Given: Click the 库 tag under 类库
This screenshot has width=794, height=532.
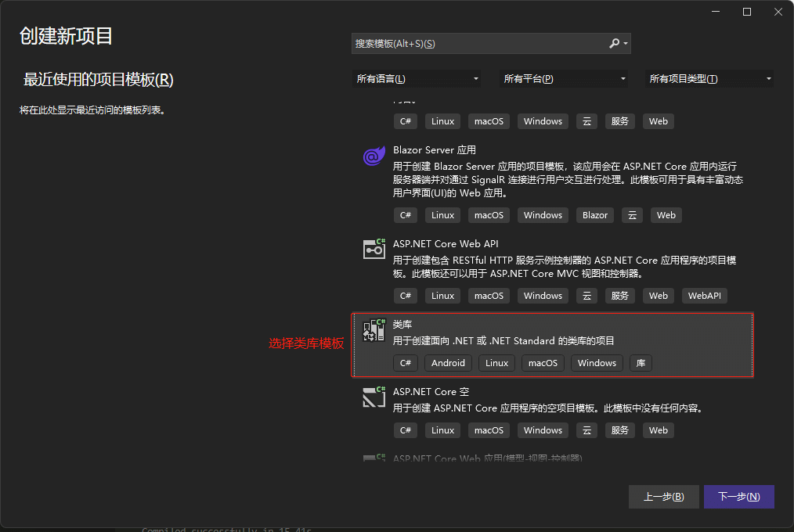Looking at the screenshot, I should click(641, 363).
